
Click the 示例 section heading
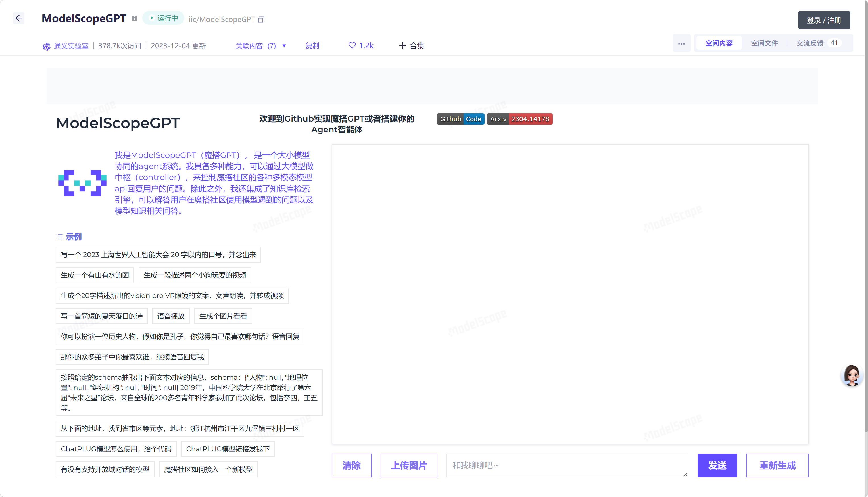coord(73,237)
